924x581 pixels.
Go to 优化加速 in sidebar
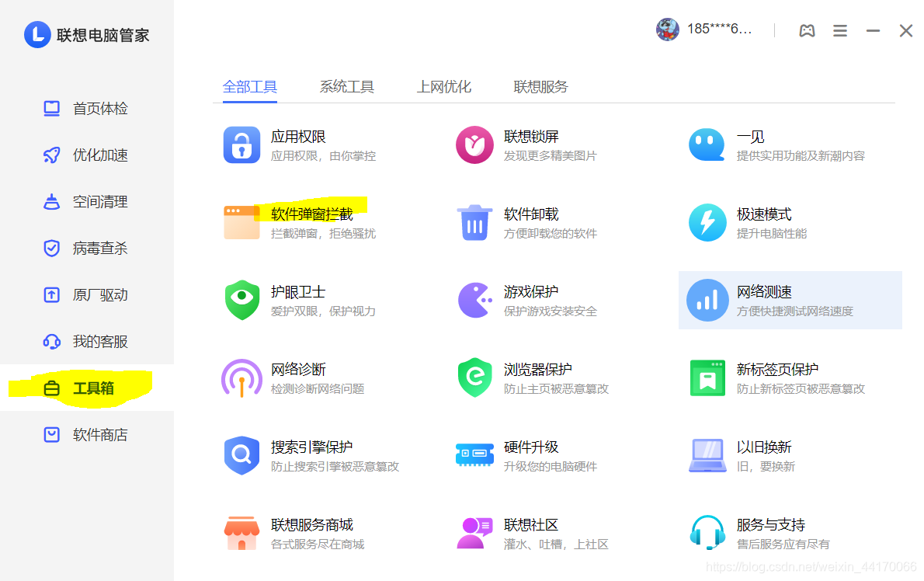tap(86, 155)
